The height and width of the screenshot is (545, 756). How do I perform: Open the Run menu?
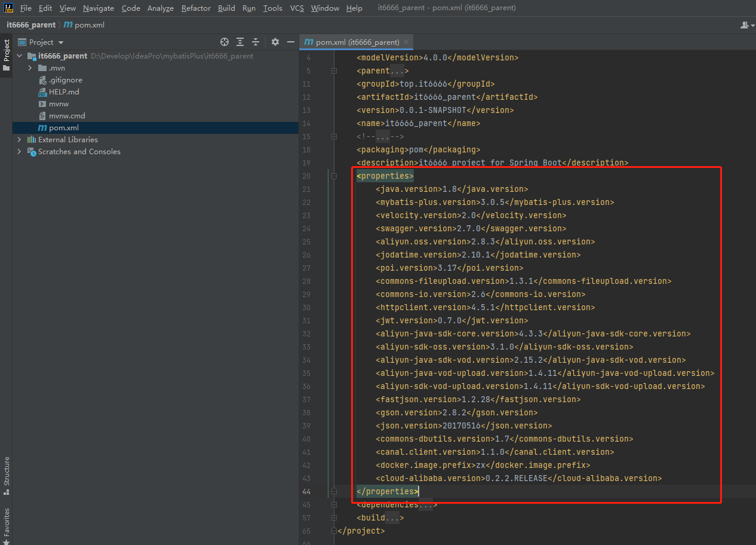tap(249, 8)
